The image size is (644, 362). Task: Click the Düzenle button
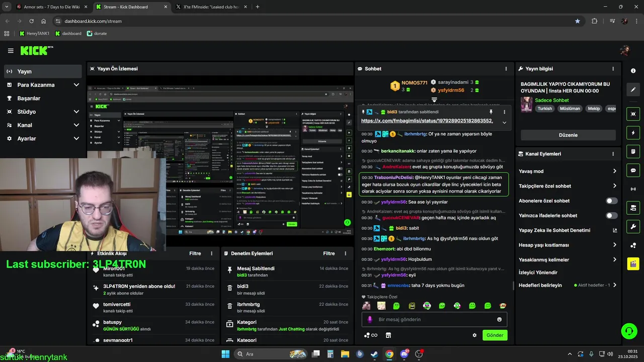click(568, 135)
